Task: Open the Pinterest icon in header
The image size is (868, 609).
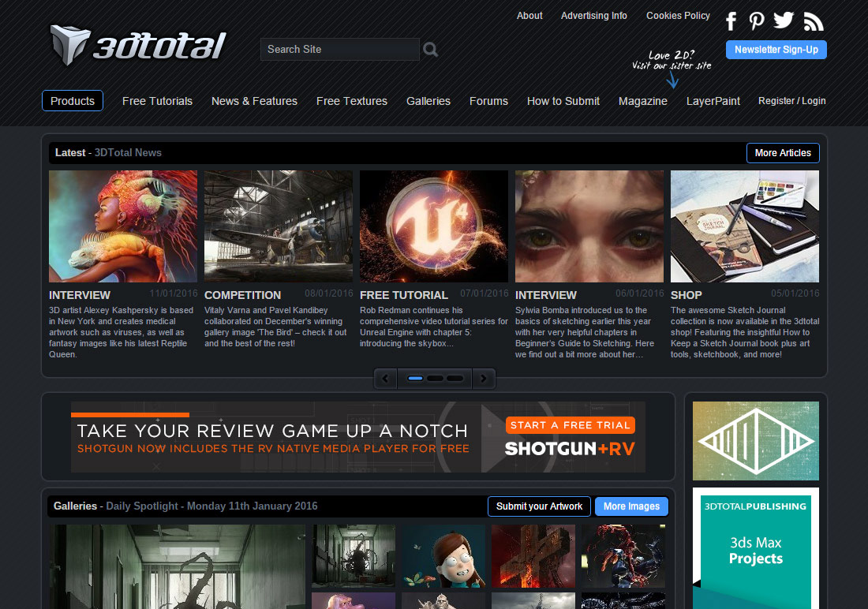Action: [x=756, y=21]
